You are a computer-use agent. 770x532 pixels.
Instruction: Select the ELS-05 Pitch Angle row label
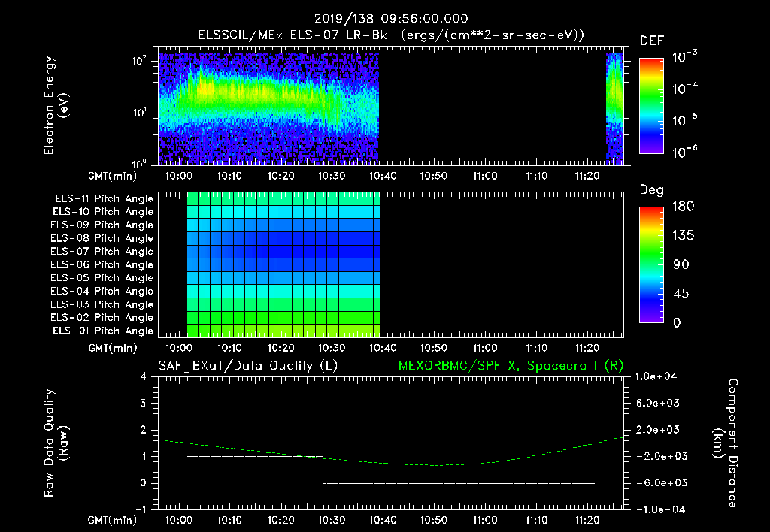pyautogui.click(x=102, y=278)
